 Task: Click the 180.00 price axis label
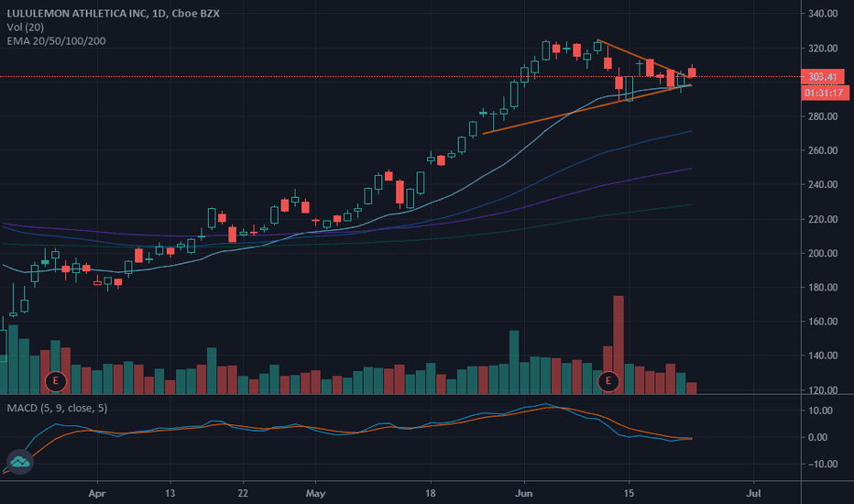[823, 287]
